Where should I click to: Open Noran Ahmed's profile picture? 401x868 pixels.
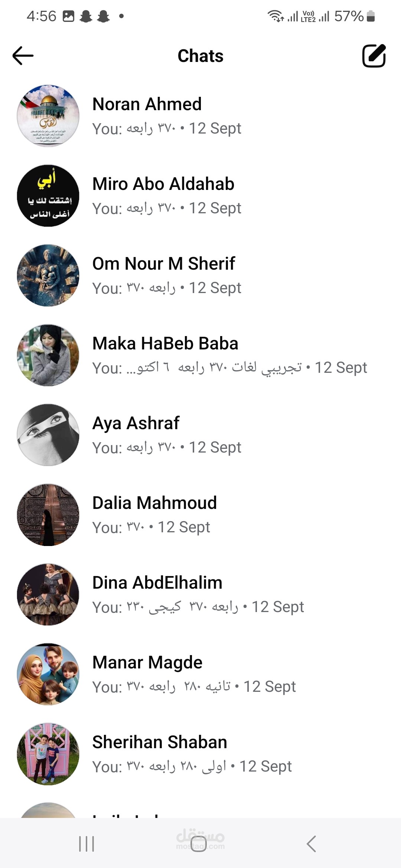coord(48,116)
